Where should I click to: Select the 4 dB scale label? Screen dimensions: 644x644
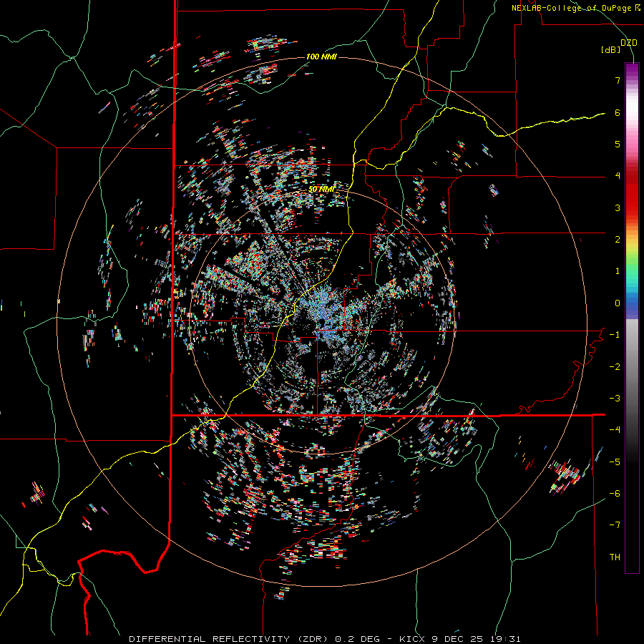(x=618, y=176)
